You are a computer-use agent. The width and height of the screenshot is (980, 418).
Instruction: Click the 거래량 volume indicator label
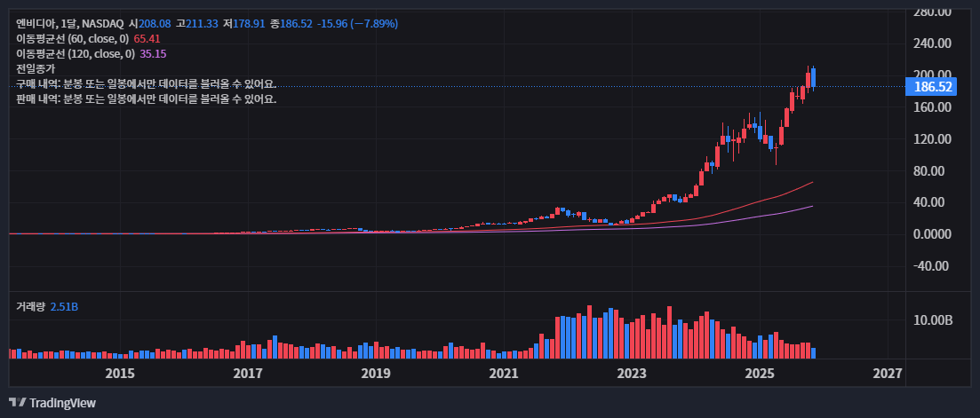[x=30, y=306]
